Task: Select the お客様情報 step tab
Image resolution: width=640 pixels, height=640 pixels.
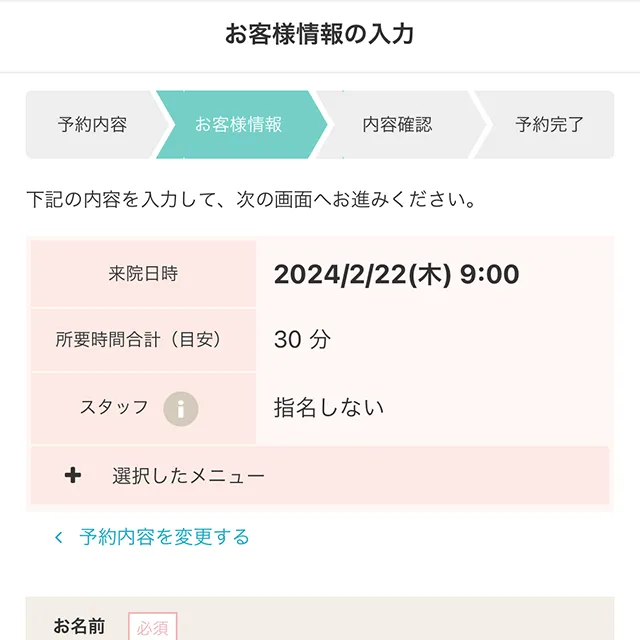Action: 238,125
